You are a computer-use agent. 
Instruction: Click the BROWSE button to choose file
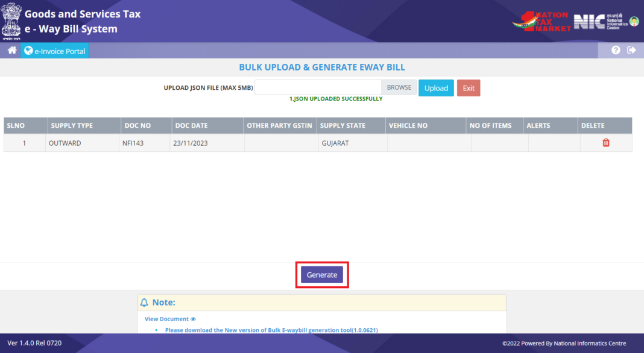coord(399,87)
